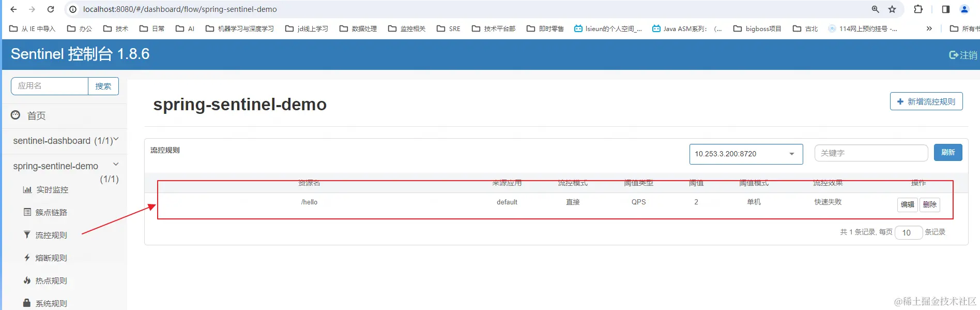Screen dimensions: 980x310
Task: Select sentinel-dashboard (1/1) app entry
Action: pyautogui.click(x=63, y=141)
